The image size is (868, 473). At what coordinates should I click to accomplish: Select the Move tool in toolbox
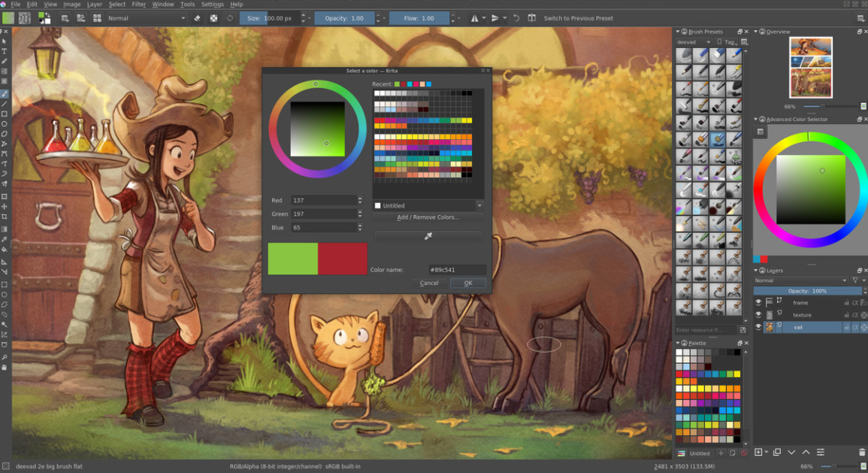pos(5,206)
